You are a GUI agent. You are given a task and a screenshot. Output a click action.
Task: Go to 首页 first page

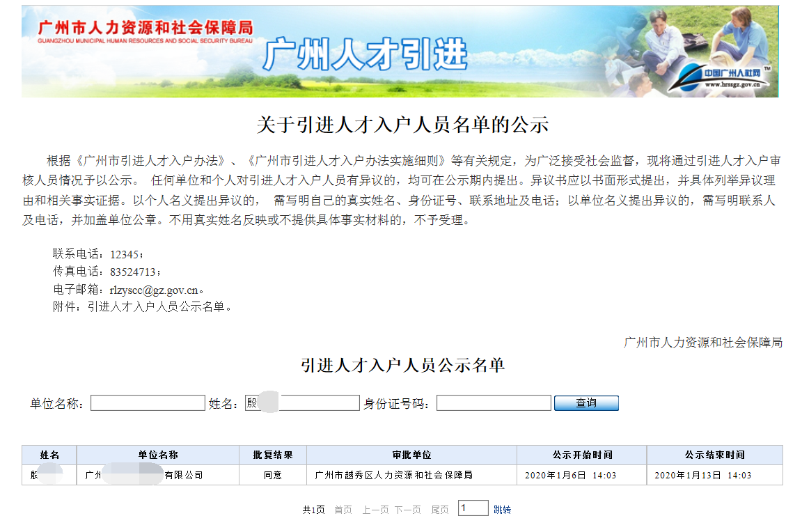point(343,510)
